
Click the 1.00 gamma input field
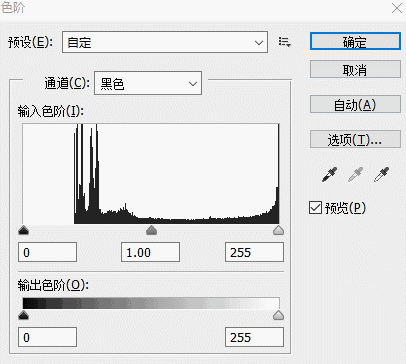coord(150,252)
